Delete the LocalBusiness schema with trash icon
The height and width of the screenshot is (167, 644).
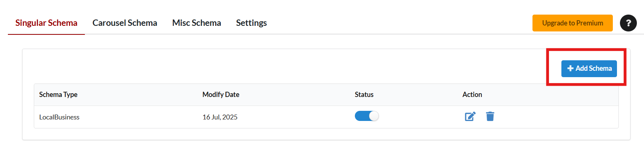490,116
